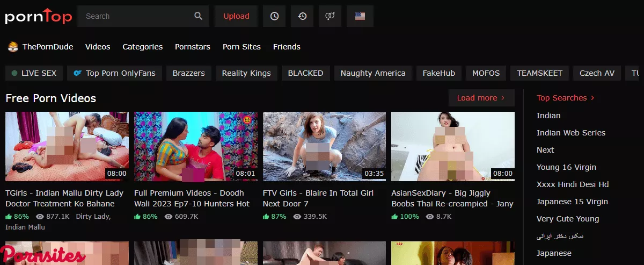Click the mascot icon beside the first nav link
Image resolution: width=644 pixels, height=265 pixels.
(13, 47)
